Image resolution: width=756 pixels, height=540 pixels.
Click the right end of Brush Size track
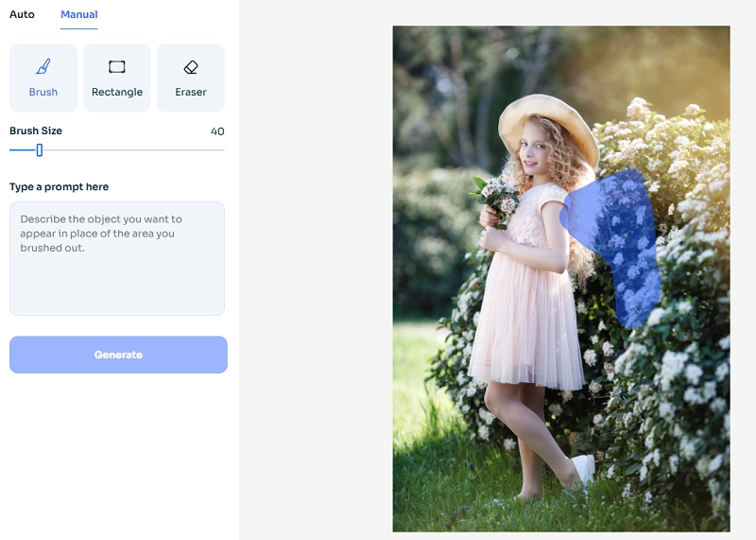click(222, 149)
